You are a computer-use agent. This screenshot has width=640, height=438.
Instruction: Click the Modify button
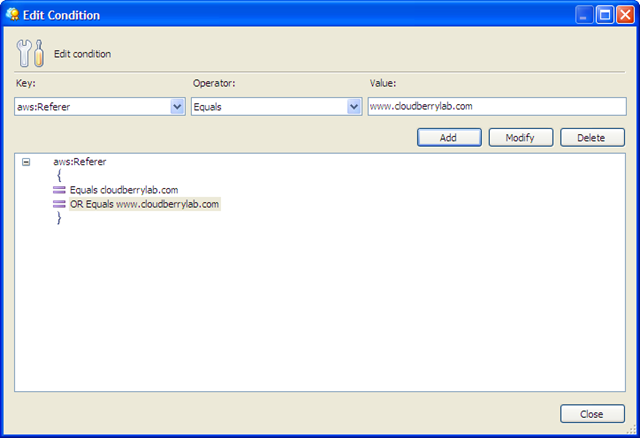click(x=520, y=138)
